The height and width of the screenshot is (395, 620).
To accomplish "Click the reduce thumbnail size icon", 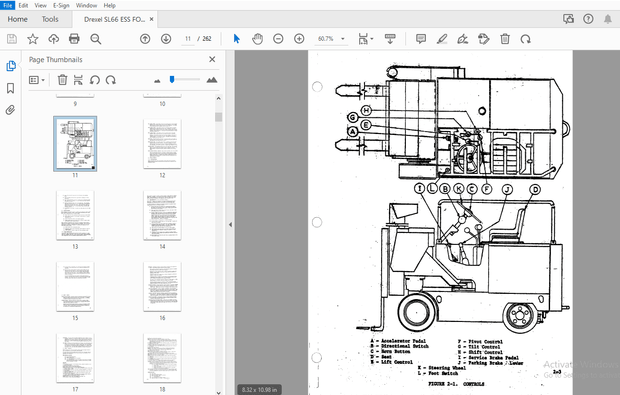I will pyautogui.click(x=157, y=81).
